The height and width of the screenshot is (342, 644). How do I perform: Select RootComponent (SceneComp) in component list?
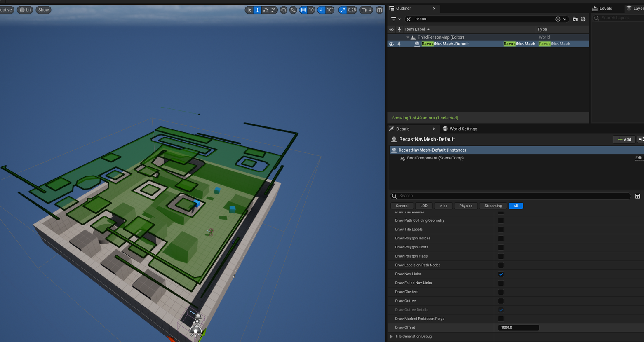point(435,158)
